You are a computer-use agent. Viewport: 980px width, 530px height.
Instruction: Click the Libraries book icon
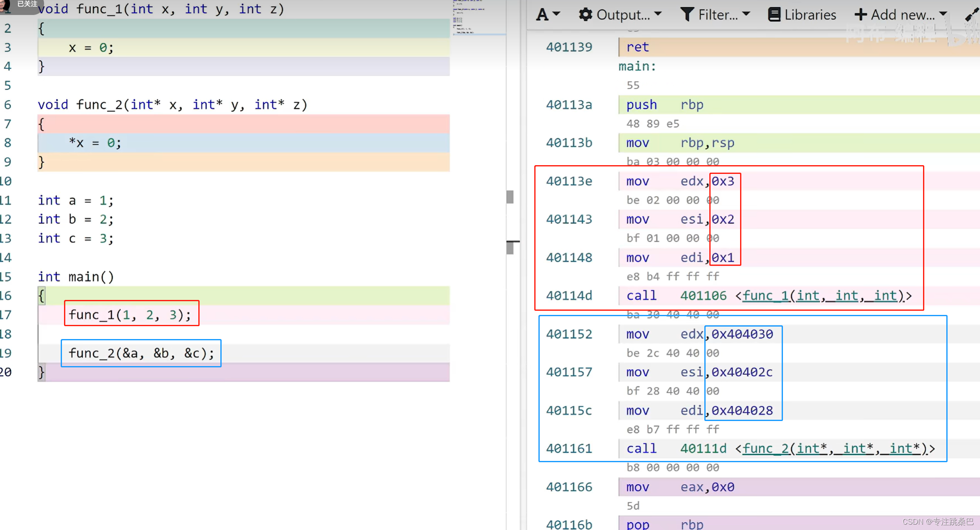pyautogui.click(x=774, y=15)
